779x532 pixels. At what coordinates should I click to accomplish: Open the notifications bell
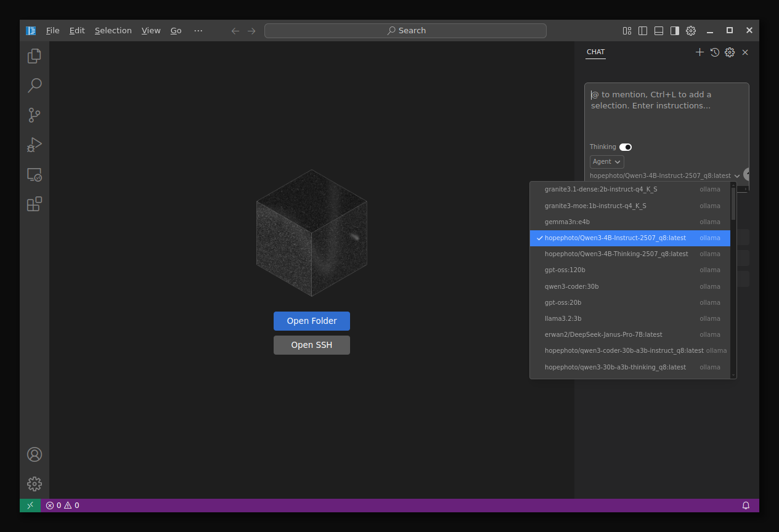tap(746, 506)
